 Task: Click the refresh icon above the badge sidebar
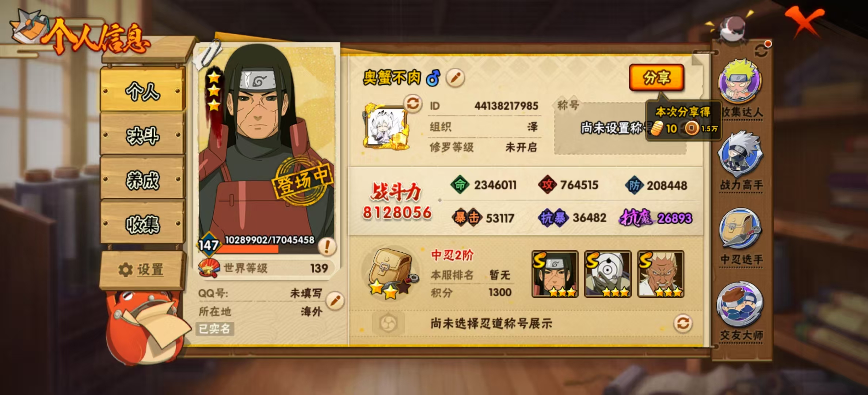click(x=761, y=50)
